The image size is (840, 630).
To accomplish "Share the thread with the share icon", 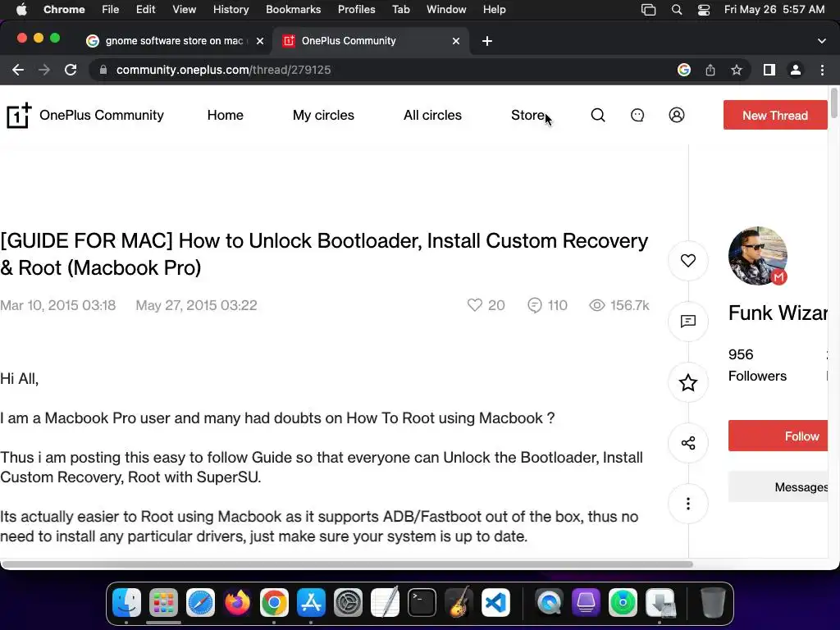I will [688, 443].
